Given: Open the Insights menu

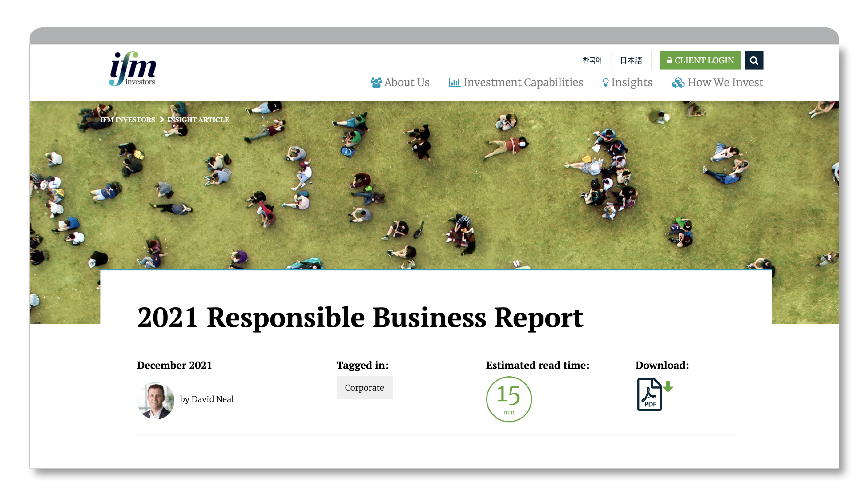Looking at the screenshot, I should click(628, 83).
